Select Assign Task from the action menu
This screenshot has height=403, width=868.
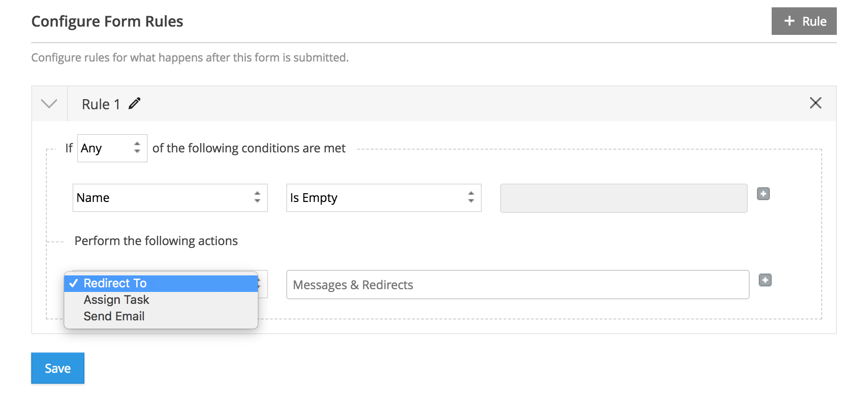pyautogui.click(x=116, y=300)
